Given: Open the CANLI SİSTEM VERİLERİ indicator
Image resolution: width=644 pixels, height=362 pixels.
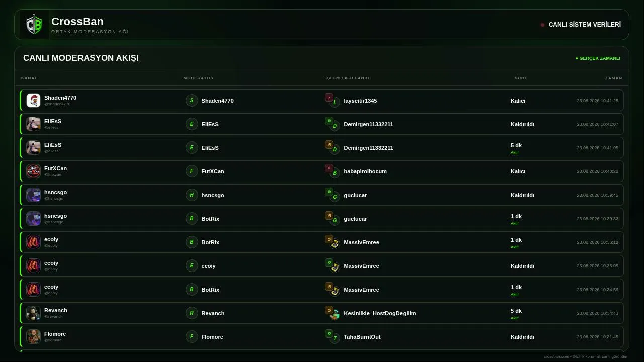Looking at the screenshot, I should pyautogui.click(x=581, y=25).
